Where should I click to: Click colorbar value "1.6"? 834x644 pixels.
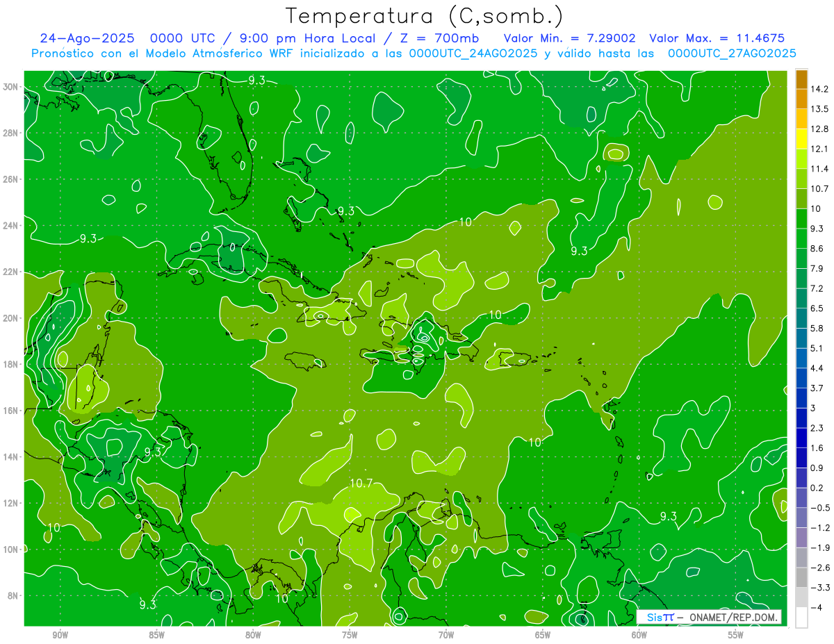coord(817,448)
